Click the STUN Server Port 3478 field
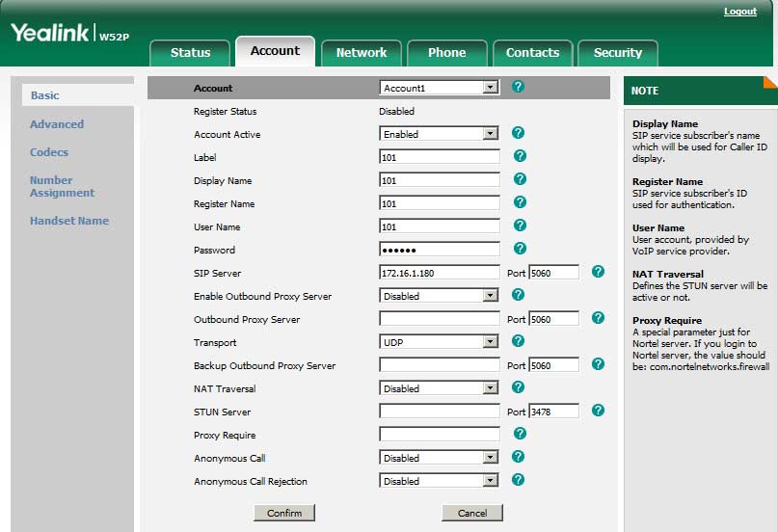The height and width of the screenshot is (532, 778). pos(554,412)
